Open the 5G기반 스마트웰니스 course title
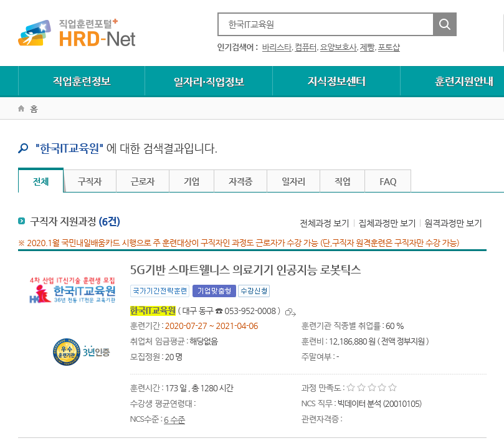 click(x=245, y=270)
